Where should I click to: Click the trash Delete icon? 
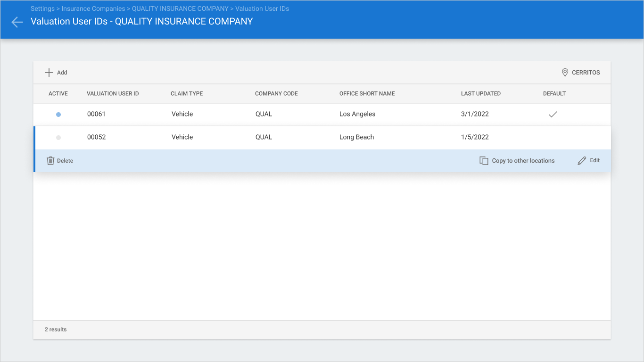pyautogui.click(x=50, y=161)
